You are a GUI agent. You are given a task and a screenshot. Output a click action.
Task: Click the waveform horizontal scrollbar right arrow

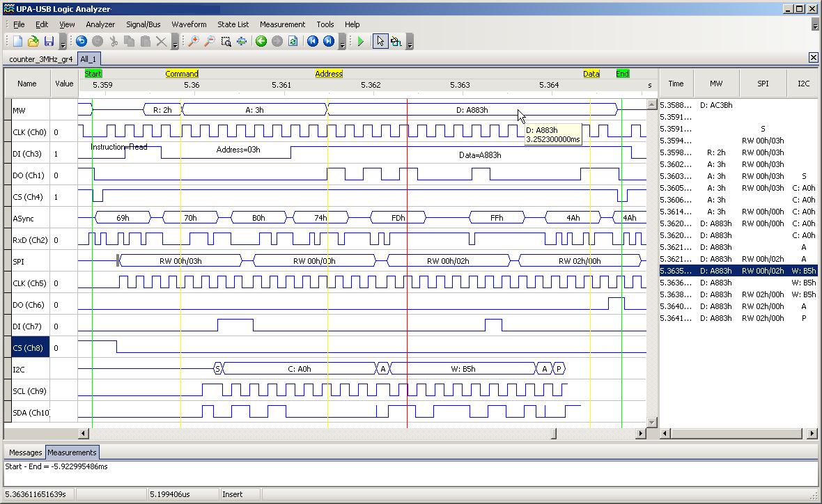click(x=640, y=434)
